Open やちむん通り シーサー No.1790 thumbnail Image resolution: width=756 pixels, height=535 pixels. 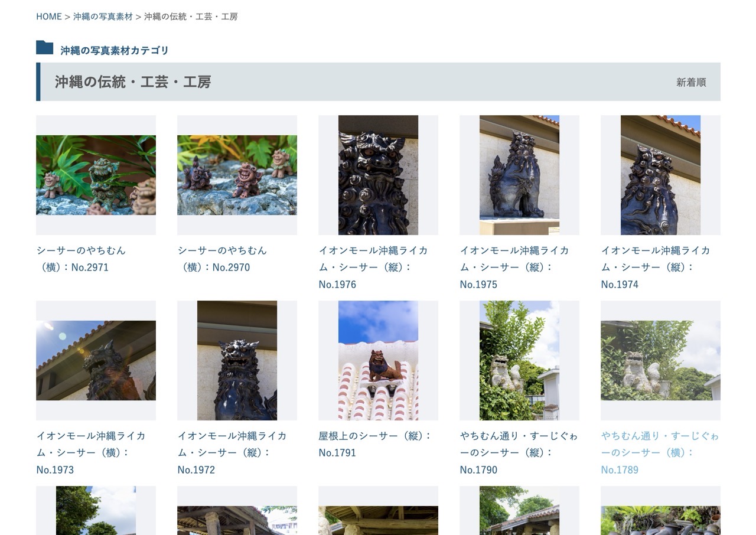(x=519, y=360)
